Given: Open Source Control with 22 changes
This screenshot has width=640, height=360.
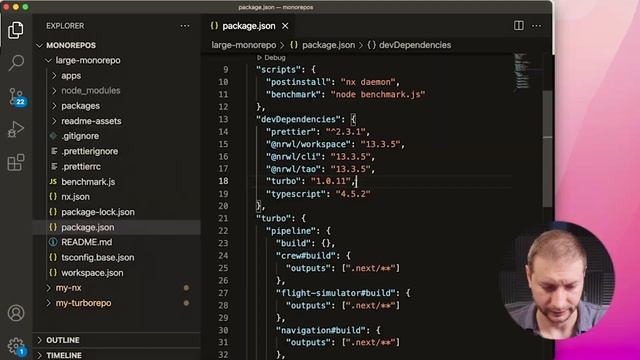Looking at the screenshot, I should tap(16, 97).
